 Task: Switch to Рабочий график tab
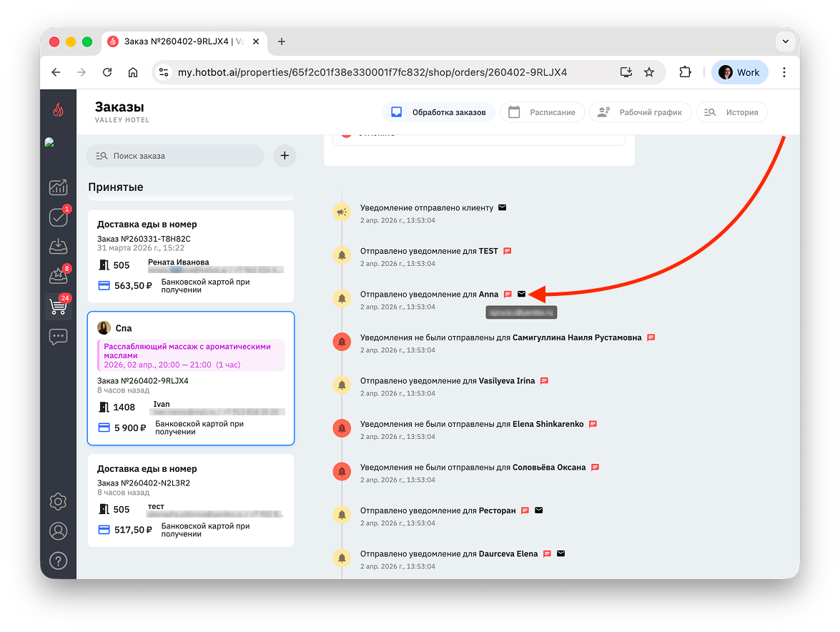point(640,112)
